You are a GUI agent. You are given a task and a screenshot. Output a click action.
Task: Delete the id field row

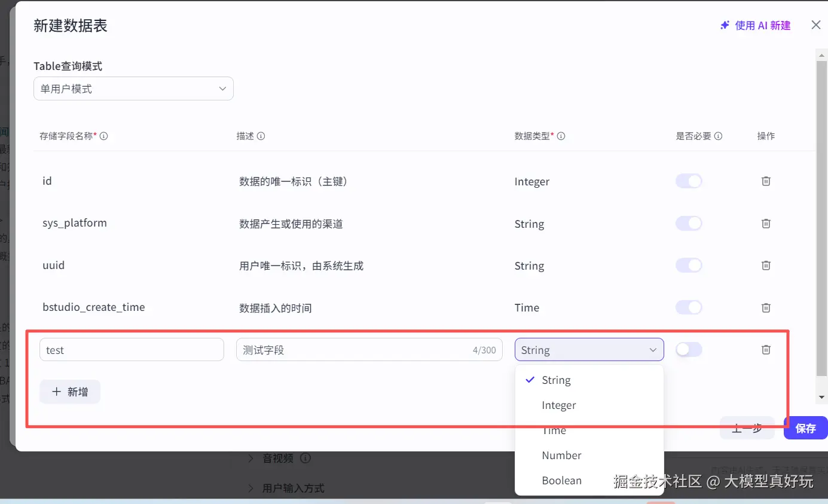click(766, 181)
